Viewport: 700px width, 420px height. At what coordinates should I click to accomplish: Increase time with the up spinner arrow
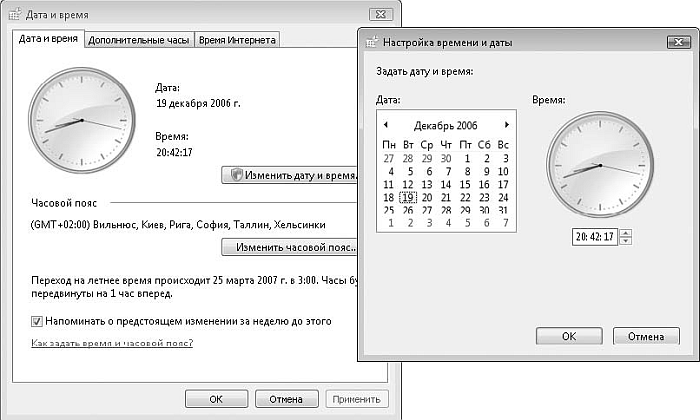(x=625, y=233)
